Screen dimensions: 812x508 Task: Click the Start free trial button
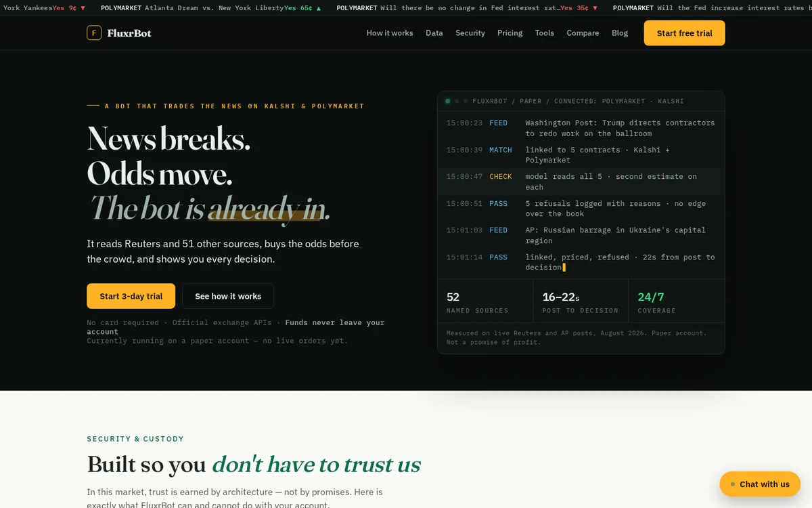point(684,33)
